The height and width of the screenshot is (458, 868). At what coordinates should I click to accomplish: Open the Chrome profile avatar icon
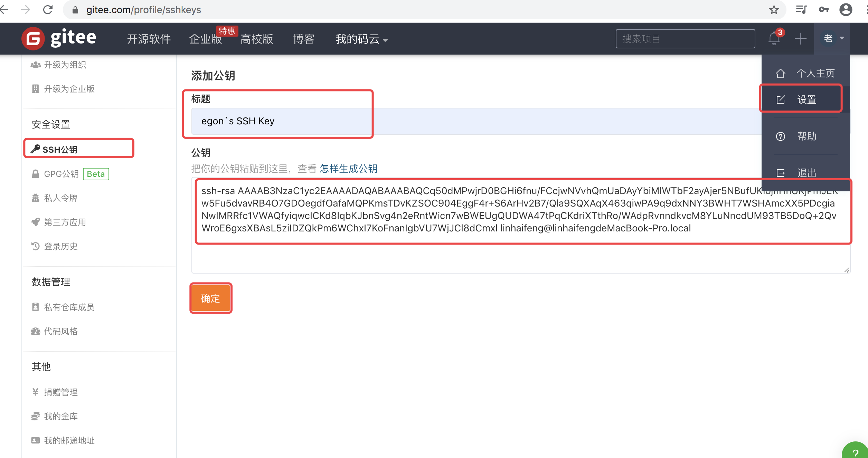(x=846, y=10)
